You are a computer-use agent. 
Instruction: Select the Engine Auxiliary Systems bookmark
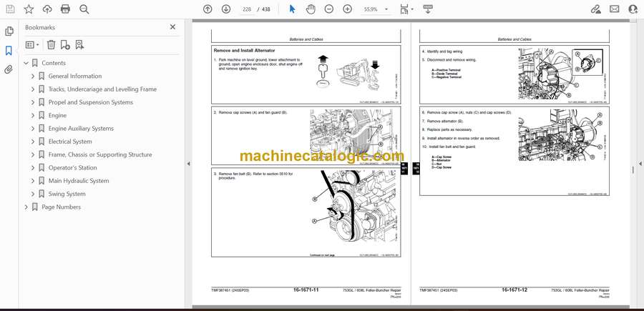point(81,129)
